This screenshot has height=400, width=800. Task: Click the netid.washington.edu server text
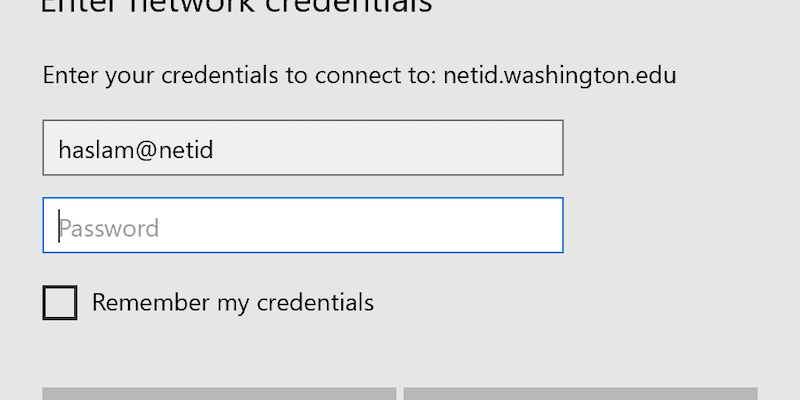[560, 76]
